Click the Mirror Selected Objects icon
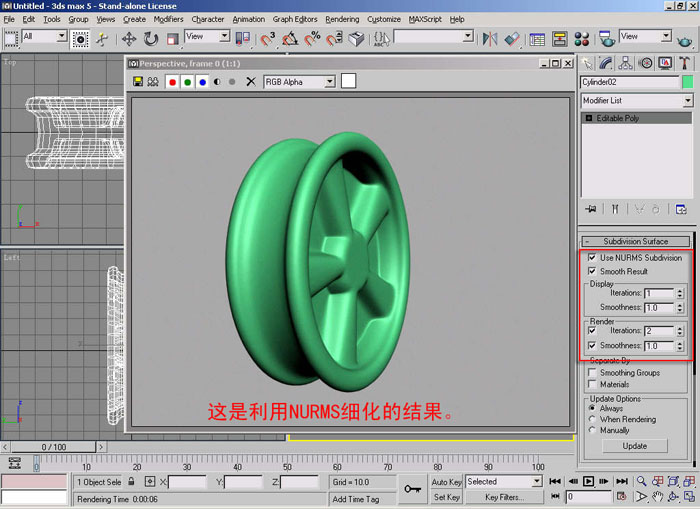 [490, 39]
